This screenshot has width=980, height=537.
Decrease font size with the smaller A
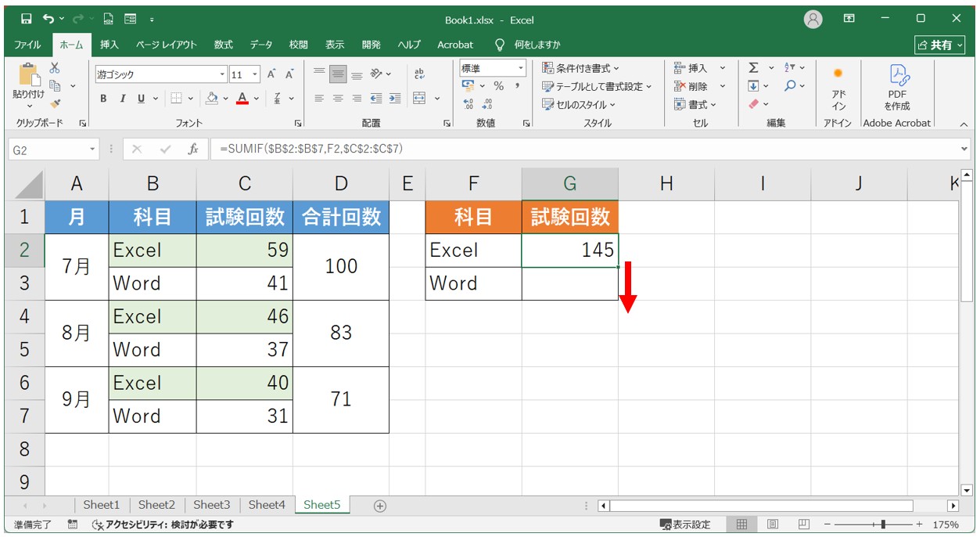289,74
